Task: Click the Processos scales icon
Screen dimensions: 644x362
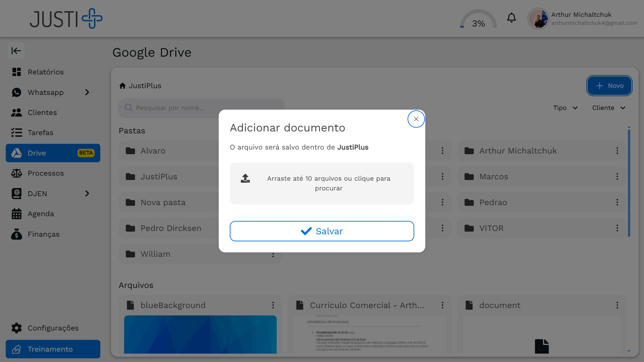Action: (x=17, y=173)
